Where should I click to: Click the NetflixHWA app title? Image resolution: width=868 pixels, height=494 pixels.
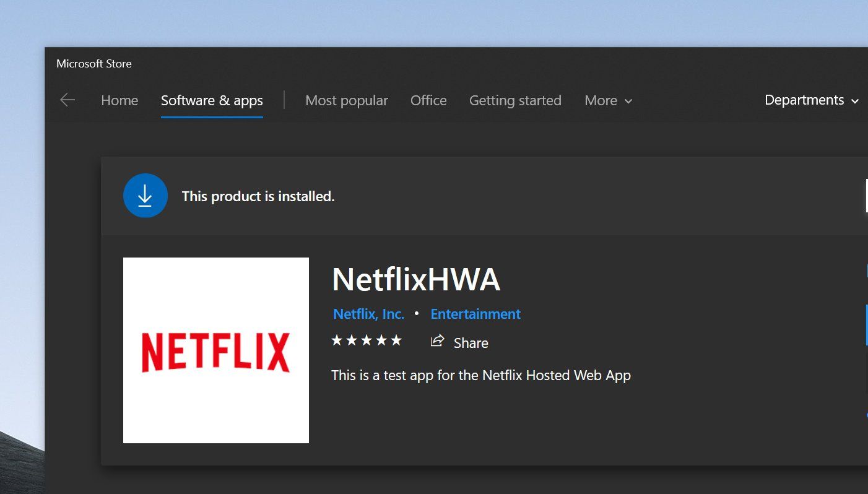pyautogui.click(x=416, y=280)
